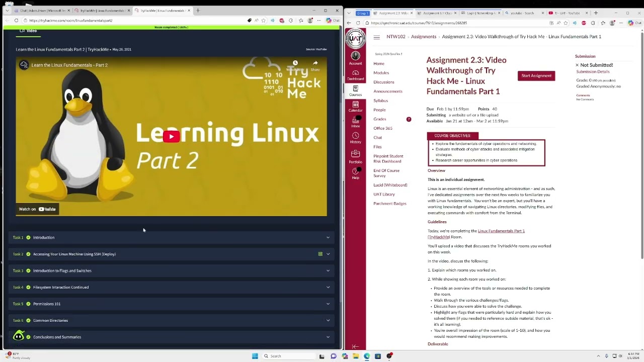The image size is (644, 362).
Task: Open File Explorer from taskbar
Action: tap(356, 356)
